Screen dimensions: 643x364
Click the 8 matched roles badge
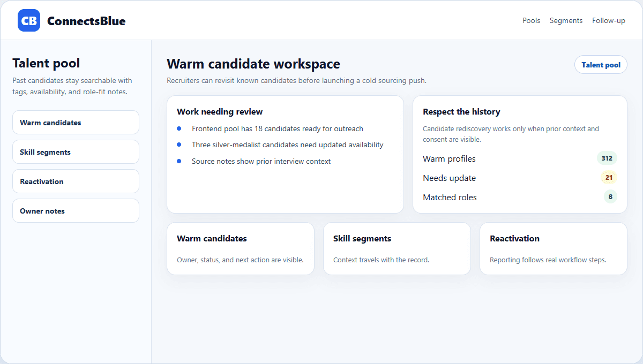pos(610,196)
